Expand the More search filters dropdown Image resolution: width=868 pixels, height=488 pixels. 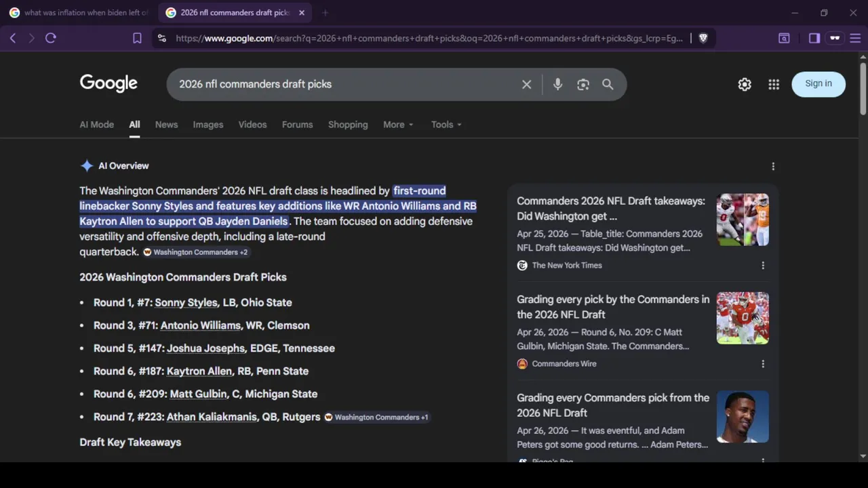(398, 125)
